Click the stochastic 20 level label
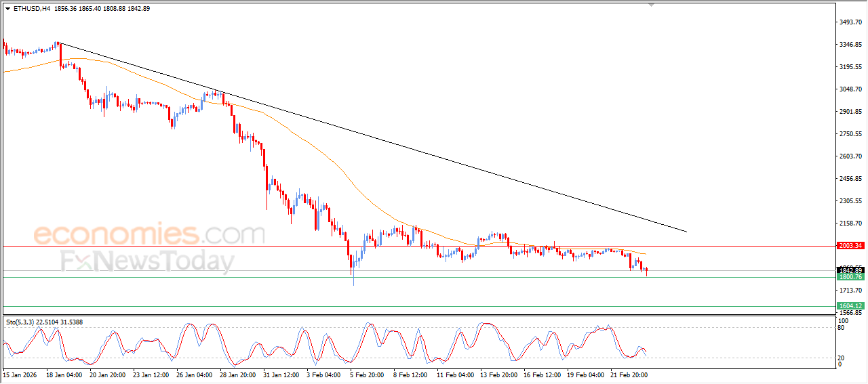 point(841,358)
